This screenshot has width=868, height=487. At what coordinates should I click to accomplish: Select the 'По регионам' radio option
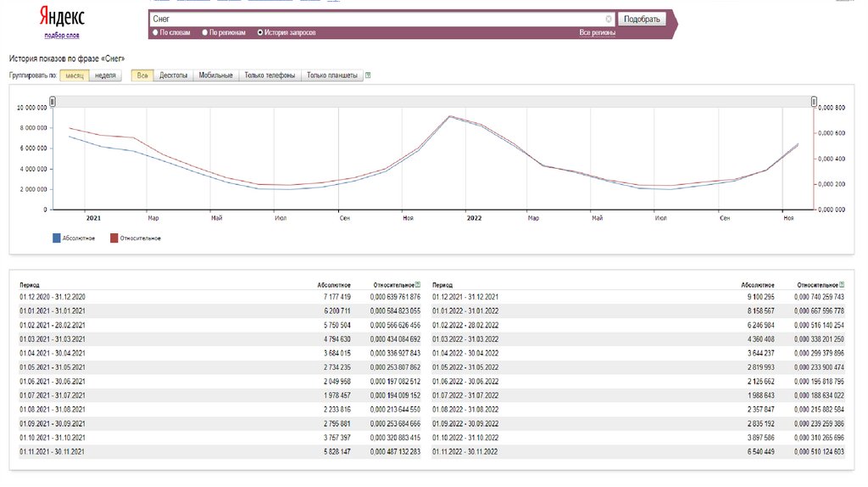(x=205, y=32)
